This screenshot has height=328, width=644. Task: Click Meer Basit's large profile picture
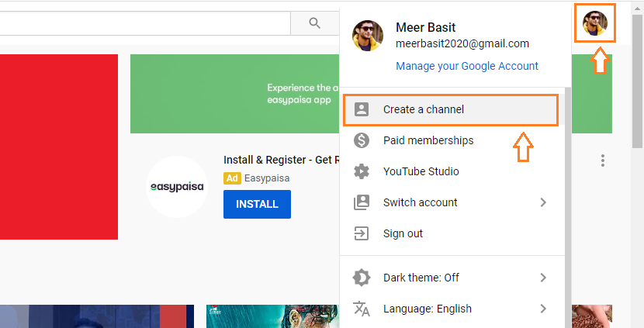[368, 36]
